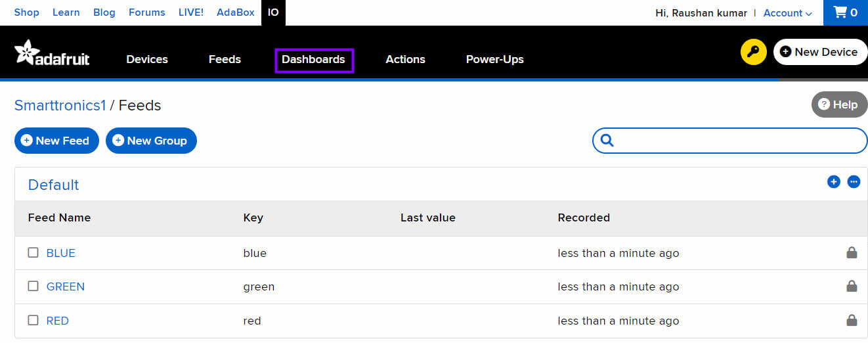Select the GREEN feed checkbox

pos(33,286)
